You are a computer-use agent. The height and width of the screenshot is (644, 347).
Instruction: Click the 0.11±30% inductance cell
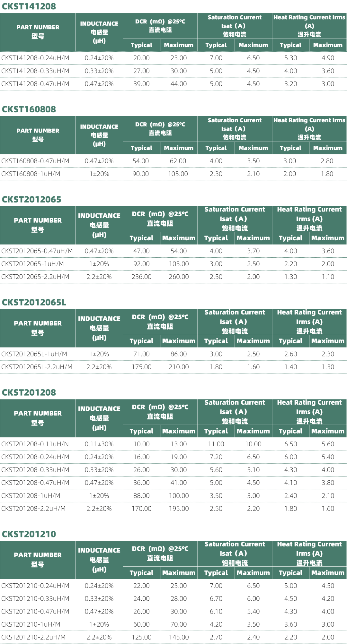99,444
